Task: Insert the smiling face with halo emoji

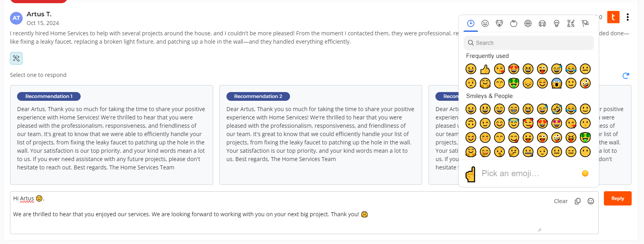Action: pyautogui.click(x=514, y=123)
